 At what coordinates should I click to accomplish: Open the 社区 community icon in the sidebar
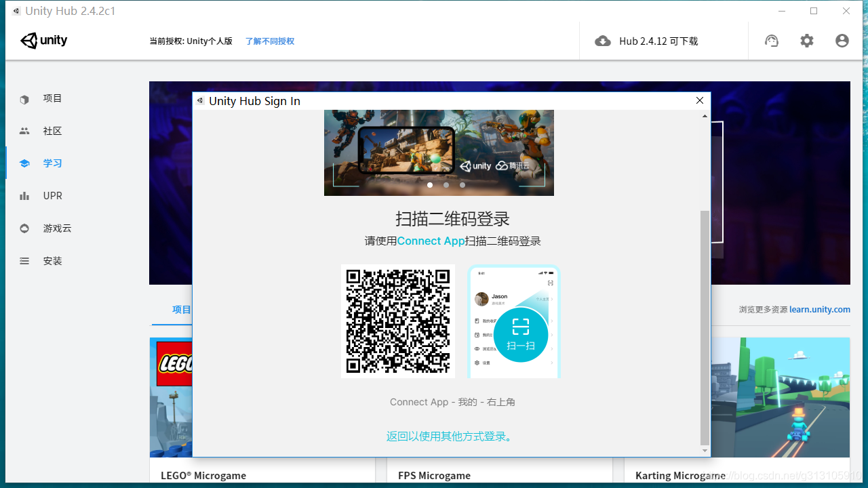coord(24,131)
